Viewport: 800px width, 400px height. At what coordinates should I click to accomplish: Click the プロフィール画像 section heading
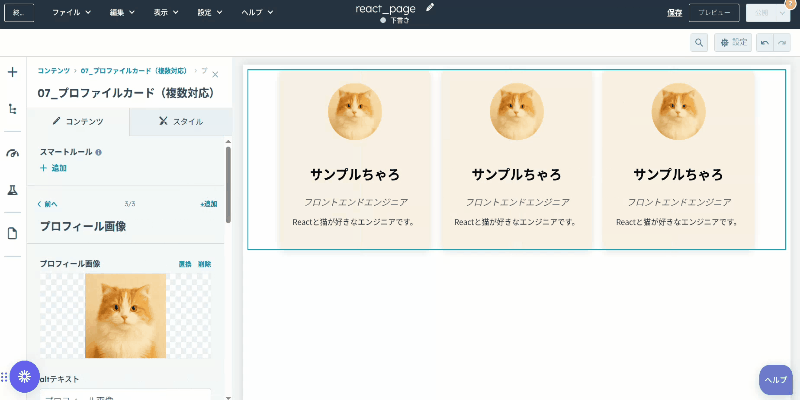tap(83, 227)
